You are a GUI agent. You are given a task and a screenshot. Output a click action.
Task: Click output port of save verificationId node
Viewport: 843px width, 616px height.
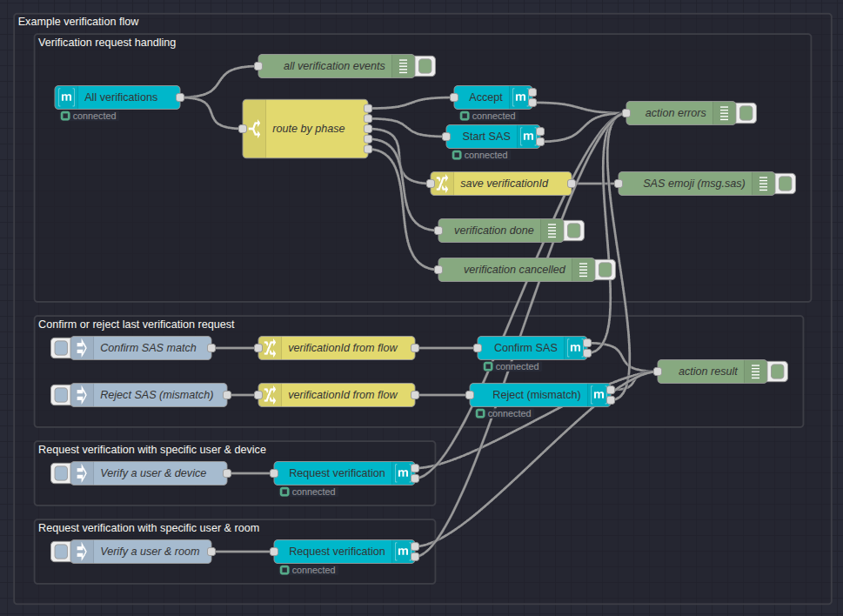pos(572,184)
